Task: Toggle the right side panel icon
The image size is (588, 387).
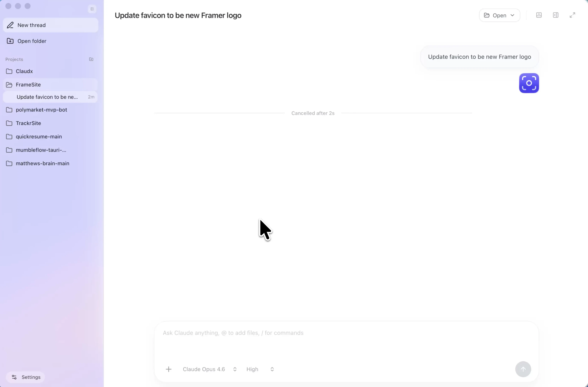Action: pyautogui.click(x=556, y=15)
